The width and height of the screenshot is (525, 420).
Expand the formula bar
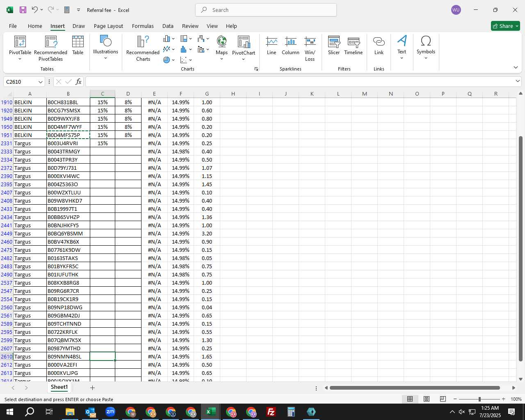[x=518, y=82]
